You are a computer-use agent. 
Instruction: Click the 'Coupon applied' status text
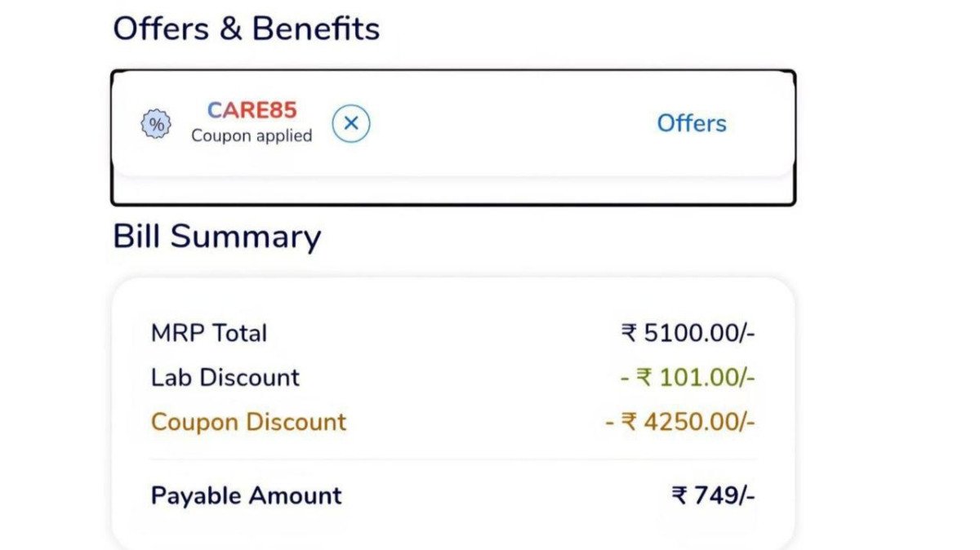(252, 136)
